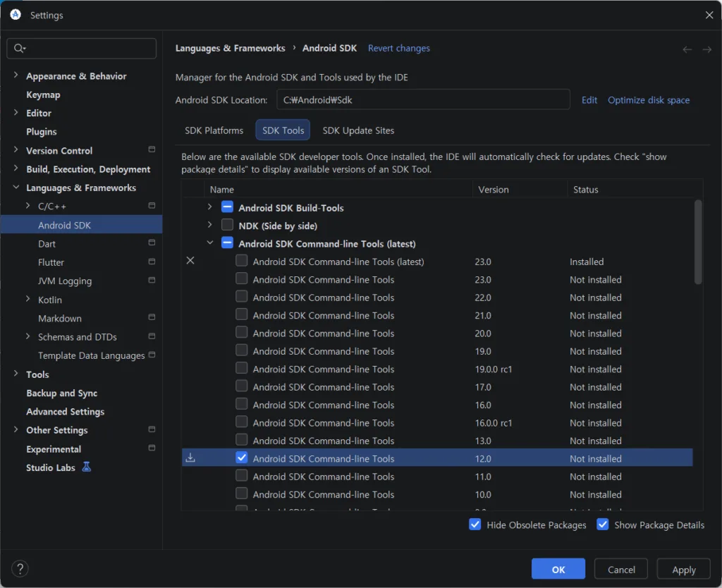Viewport: 722px width, 588px height.
Task: Click project-level icon next to C/C++
Action: (x=152, y=205)
